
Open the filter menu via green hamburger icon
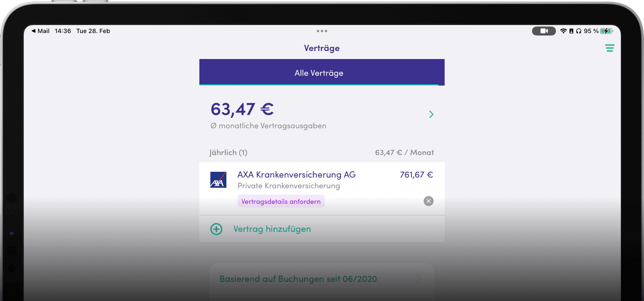click(610, 48)
